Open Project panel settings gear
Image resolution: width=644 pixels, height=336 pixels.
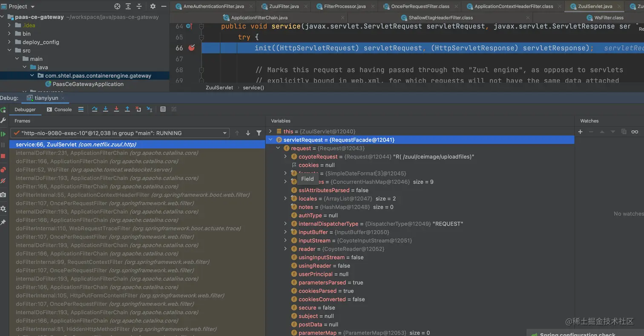[153, 6]
